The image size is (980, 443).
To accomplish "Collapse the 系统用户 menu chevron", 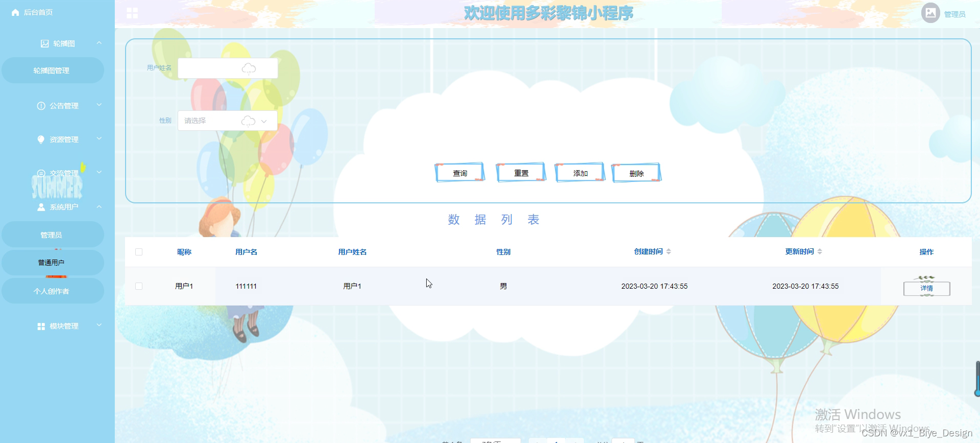I will [x=99, y=206].
